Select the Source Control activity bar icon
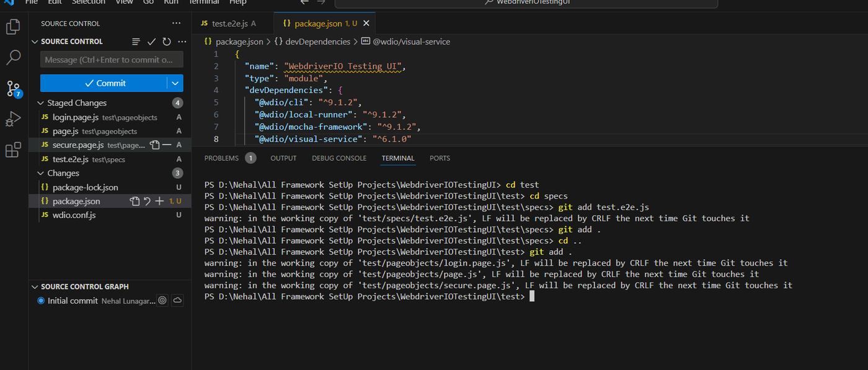 (x=13, y=88)
